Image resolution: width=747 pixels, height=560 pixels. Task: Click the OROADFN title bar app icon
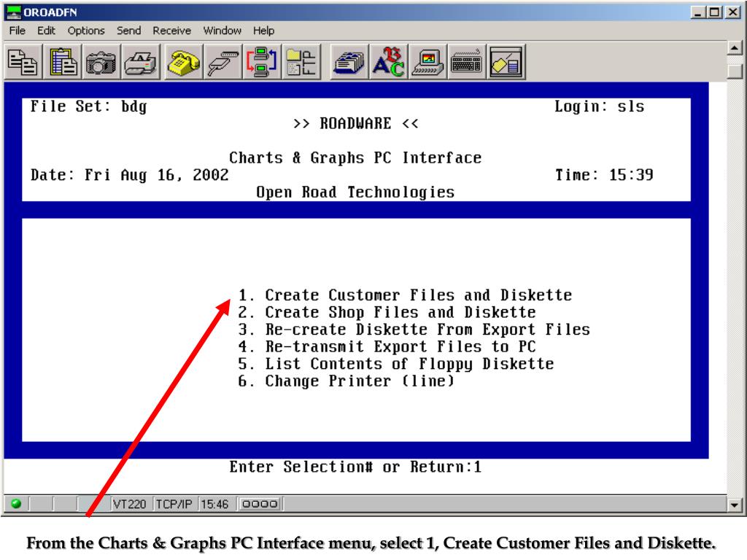14,12
